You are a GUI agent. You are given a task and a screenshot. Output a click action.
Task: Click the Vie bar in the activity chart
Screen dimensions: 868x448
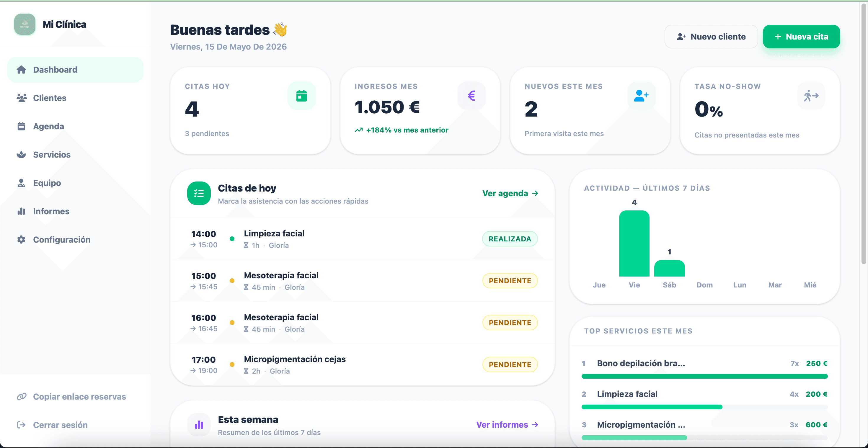click(634, 243)
